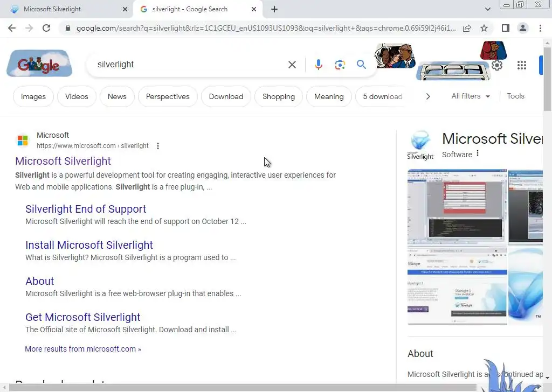Filter results by Videos
The height and width of the screenshot is (392, 552).
click(x=77, y=96)
